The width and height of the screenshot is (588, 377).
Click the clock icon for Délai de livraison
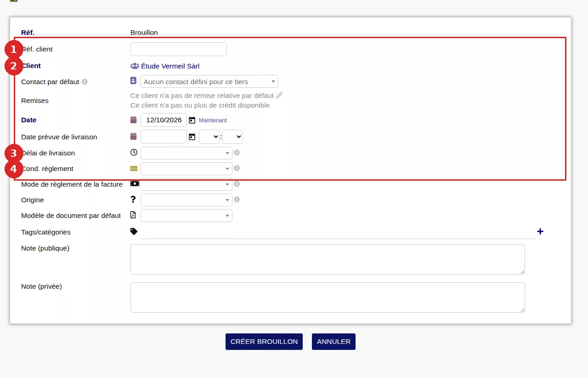(134, 152)
